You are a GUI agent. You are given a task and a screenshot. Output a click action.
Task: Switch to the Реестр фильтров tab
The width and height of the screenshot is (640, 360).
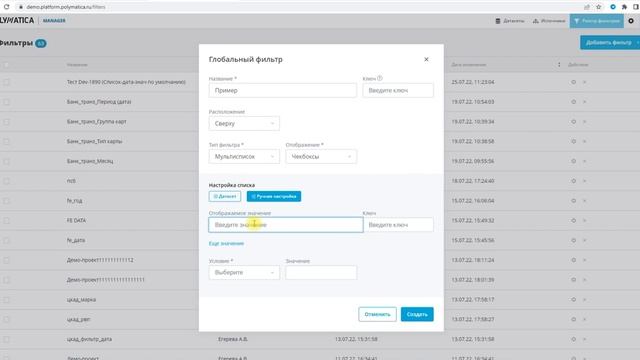597,21
